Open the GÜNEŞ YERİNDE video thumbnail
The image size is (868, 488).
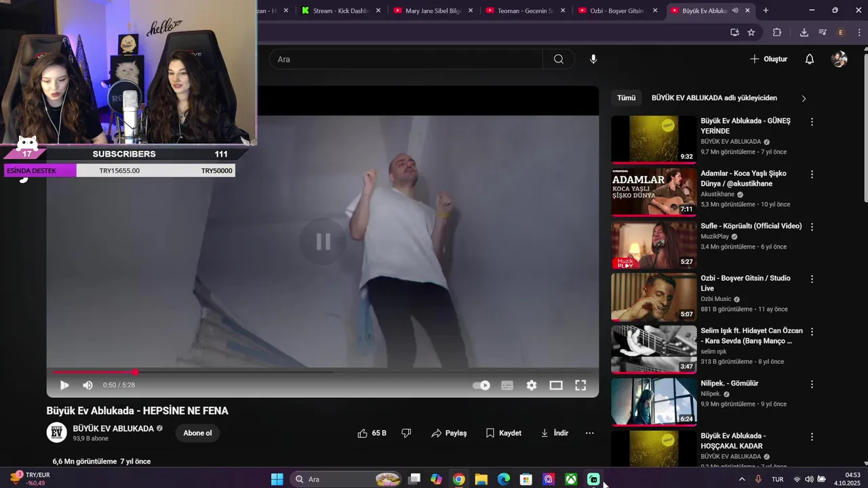pyautogui.click(x=654, y=139)
